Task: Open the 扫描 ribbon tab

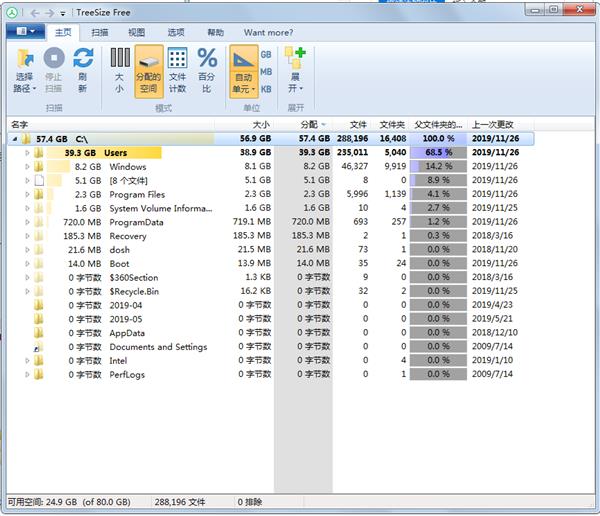Action: pyautogui.click(x=100, y=32)
